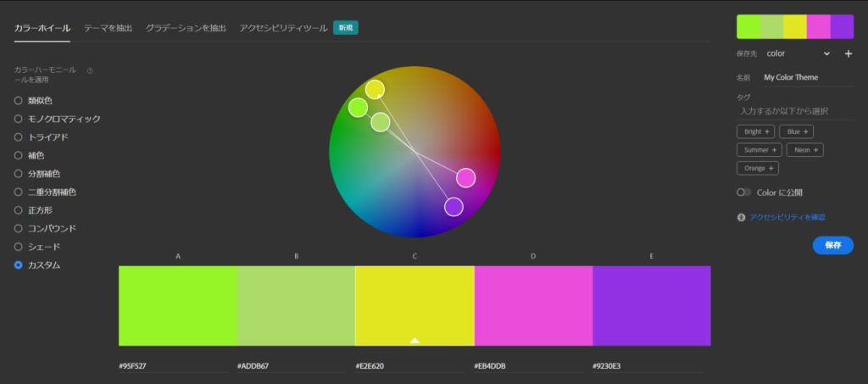The height and width of the screenshot is (384, 868).
Task: Switch to the アクセシビリティツール tab
Action: tap(283, 28)
